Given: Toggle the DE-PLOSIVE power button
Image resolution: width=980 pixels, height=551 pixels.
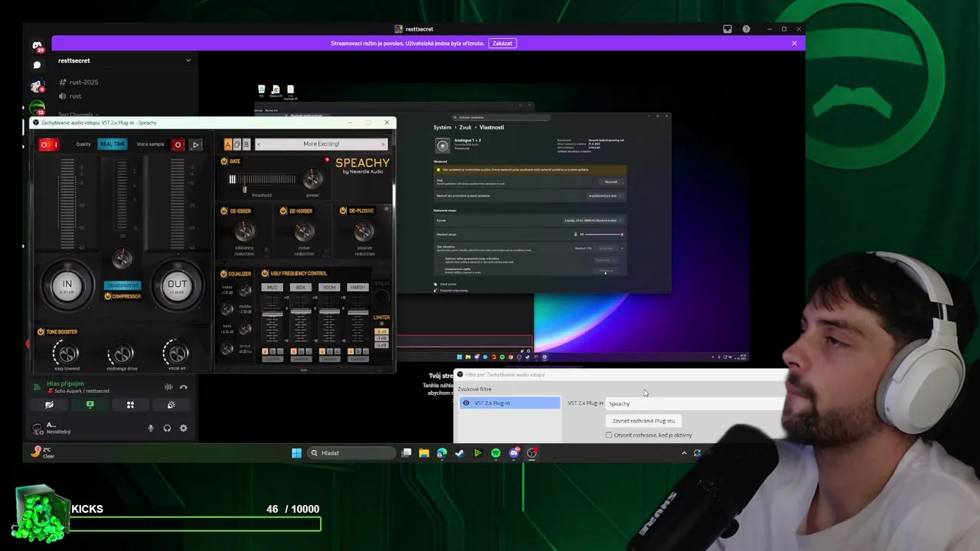Looking at the screenshot, I should 343,210.
